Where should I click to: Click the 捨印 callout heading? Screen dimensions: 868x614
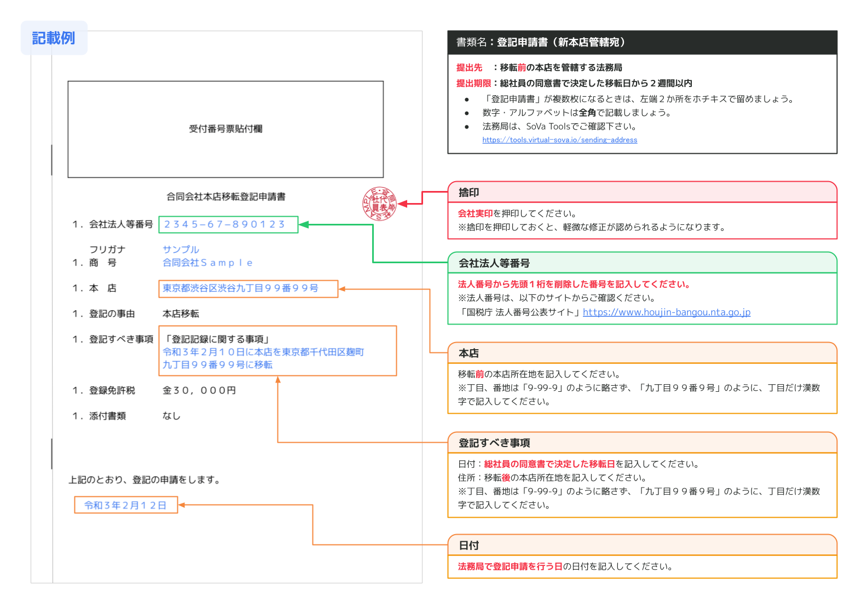(x=469, y=193)
